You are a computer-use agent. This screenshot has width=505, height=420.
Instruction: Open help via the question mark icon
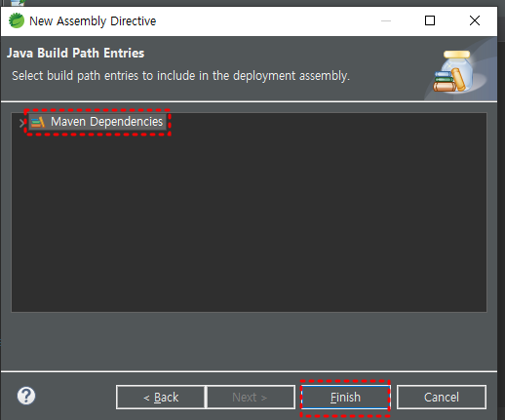pos(26,396)
